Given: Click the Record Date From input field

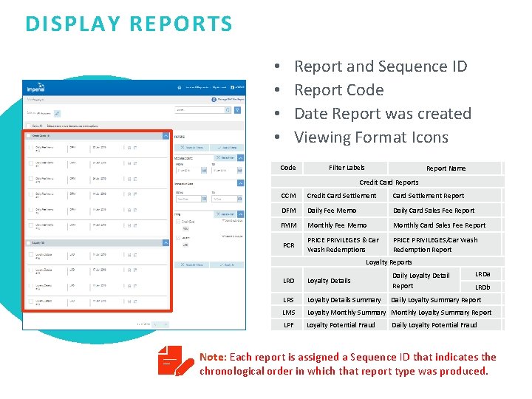Looking at the screenshot, I should [188, 171].
